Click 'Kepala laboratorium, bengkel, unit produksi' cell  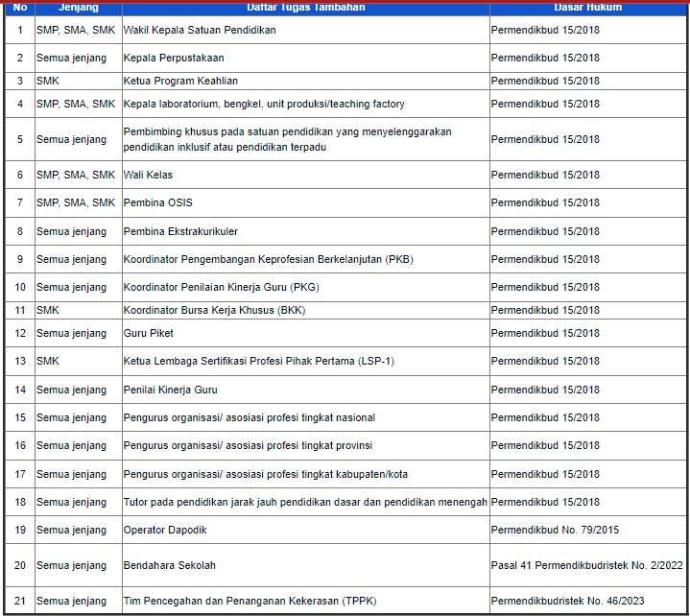tap(306, 104)
